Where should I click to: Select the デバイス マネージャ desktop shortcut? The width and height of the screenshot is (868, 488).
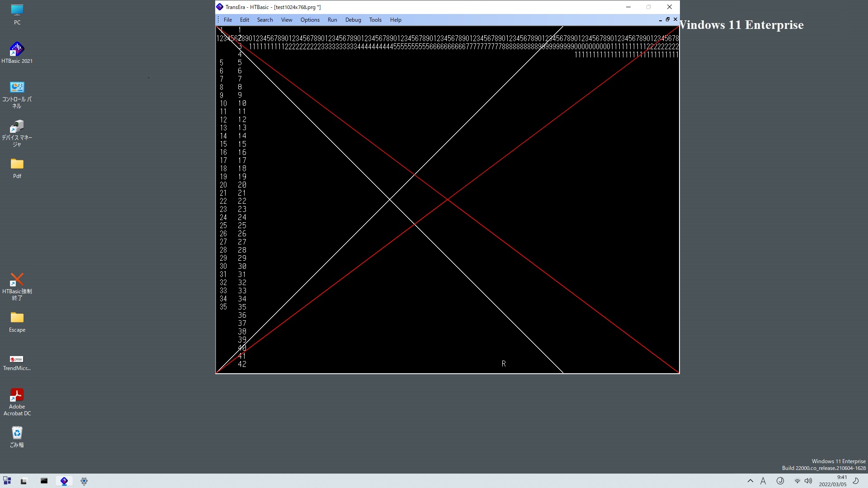click(17, 133)
